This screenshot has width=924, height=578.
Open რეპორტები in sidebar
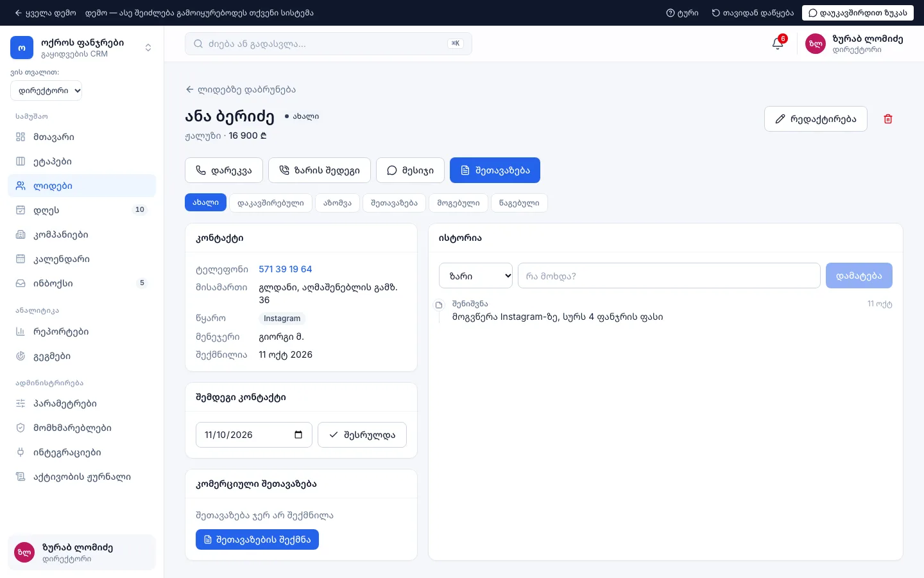(x=81, y=331)
